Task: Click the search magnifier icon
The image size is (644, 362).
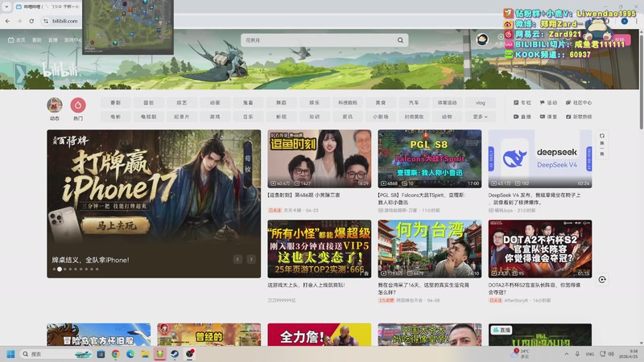Action: (400, 40)
